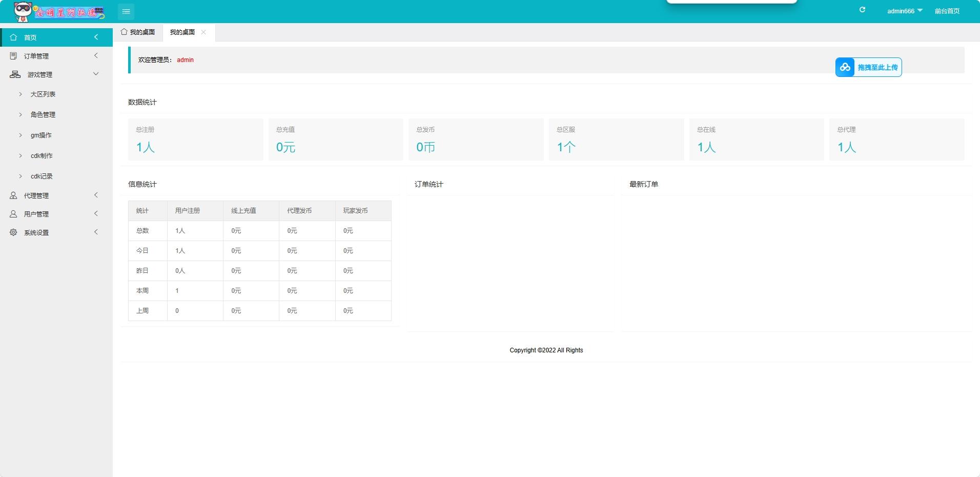Select 首页 in the sidebar

(x=30, y=37)
